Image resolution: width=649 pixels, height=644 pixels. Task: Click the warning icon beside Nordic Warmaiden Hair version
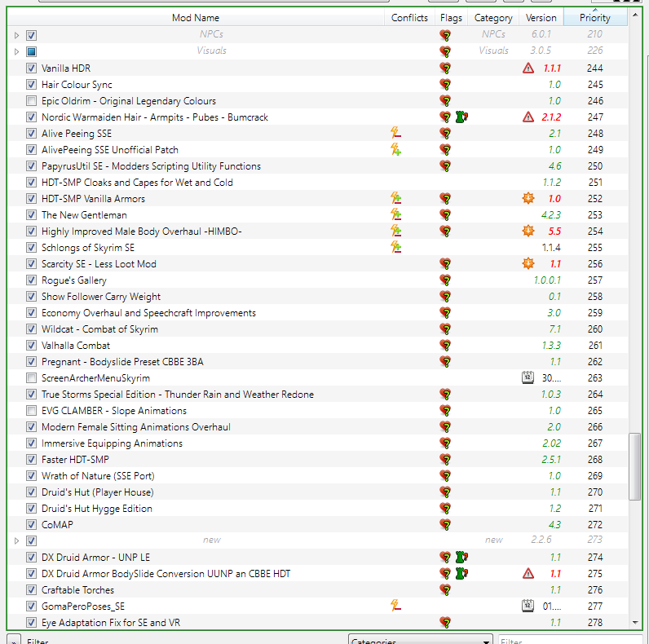coord(528,117)
